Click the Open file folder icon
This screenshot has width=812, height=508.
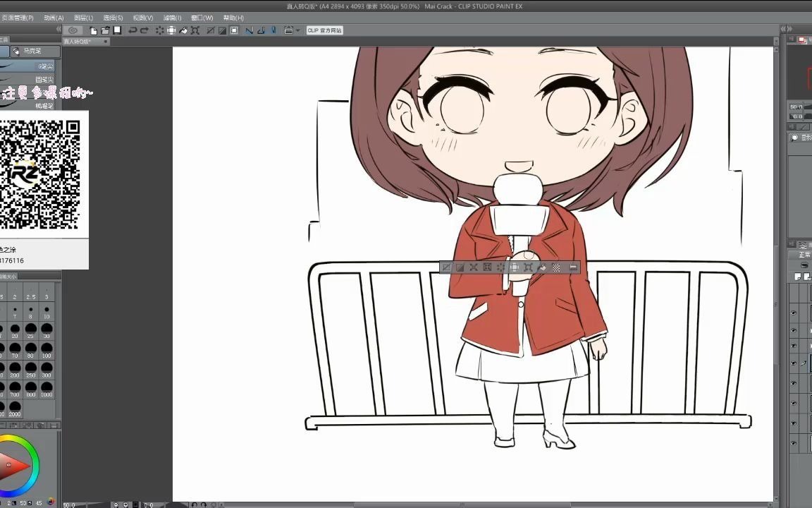tap(105, 30)
